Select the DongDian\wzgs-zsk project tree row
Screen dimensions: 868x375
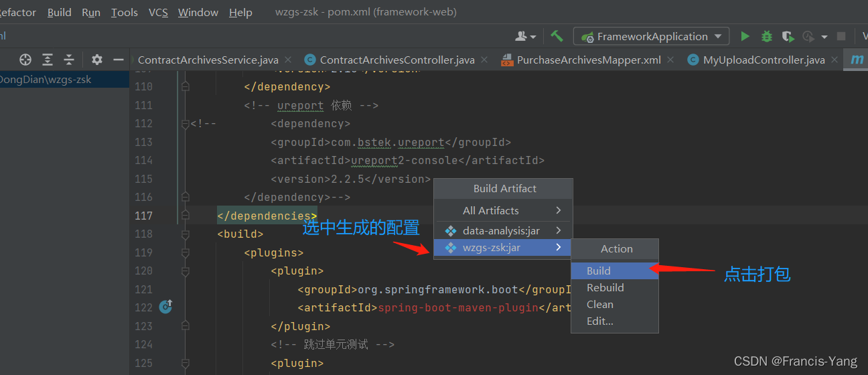pyautogui.click(x=65, y=80)
